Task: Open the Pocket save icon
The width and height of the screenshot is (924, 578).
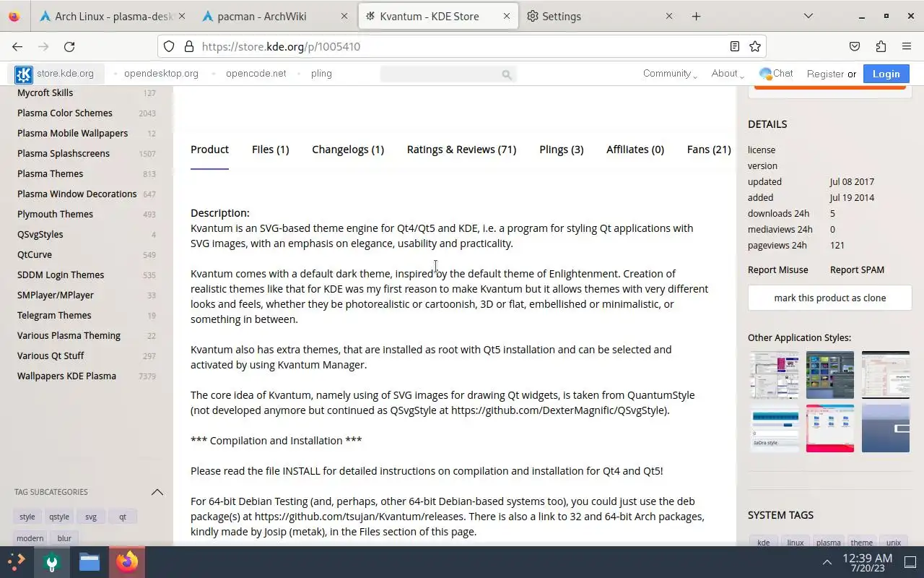Action: (855, 46)
